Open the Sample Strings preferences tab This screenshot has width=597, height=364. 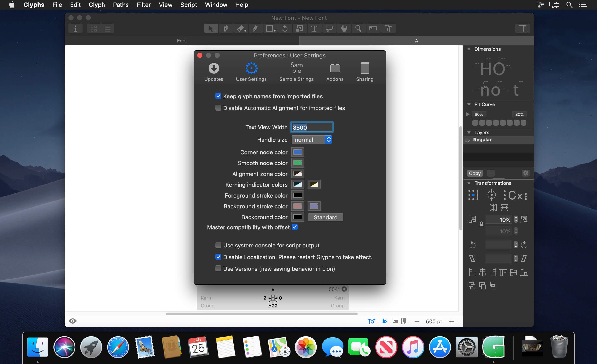296,72
